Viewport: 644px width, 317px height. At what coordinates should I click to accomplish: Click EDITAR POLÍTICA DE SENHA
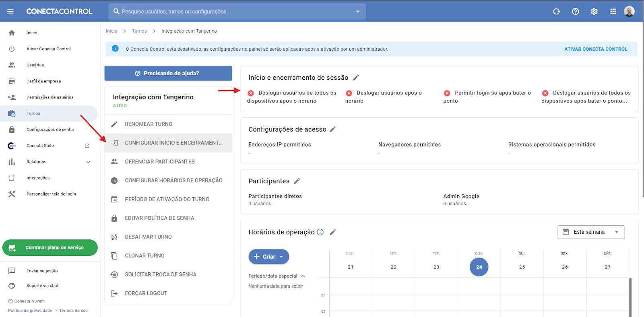click(168, 218)
